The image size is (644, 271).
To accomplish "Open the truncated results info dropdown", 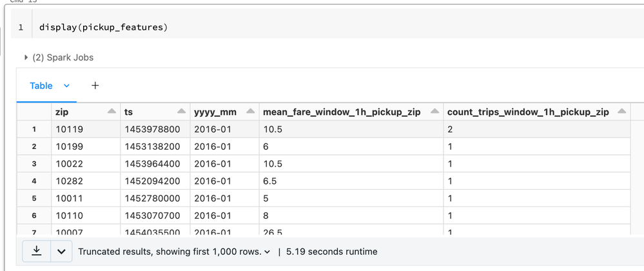I will click(x=267, y=252).
